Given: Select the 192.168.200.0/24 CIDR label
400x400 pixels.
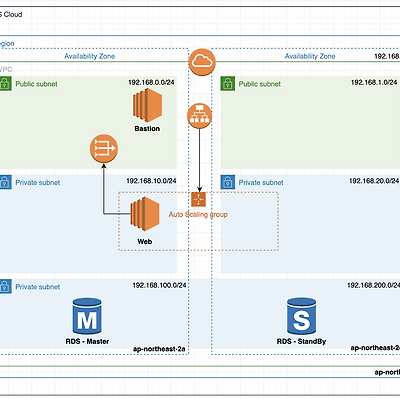Looking at the screenshot, I should [373, 285].
